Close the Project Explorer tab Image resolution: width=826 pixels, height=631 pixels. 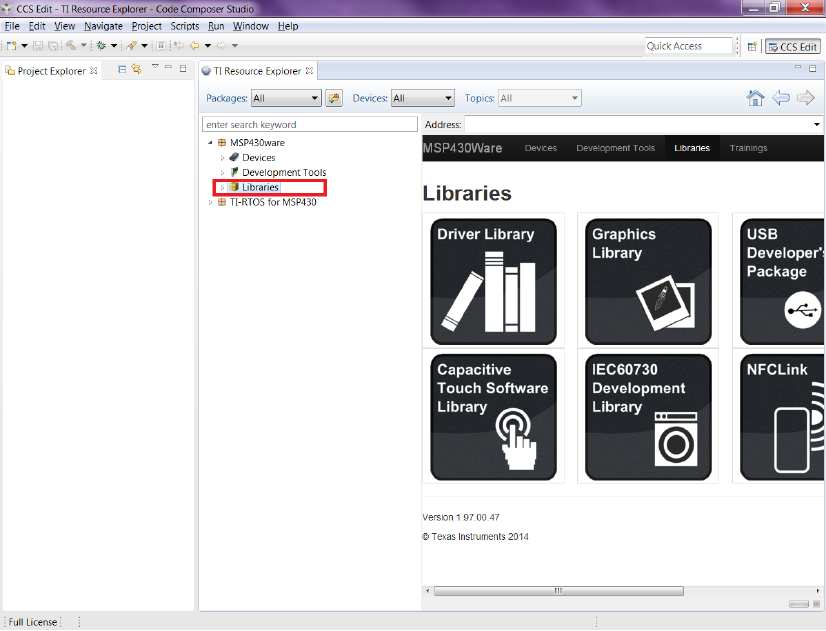pos(94,70)
